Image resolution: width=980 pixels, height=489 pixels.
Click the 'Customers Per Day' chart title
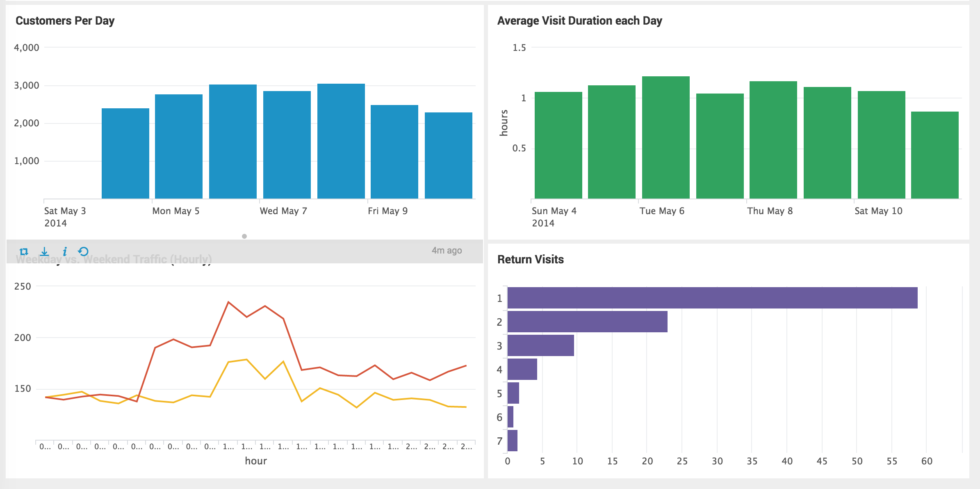pos(65,21)
